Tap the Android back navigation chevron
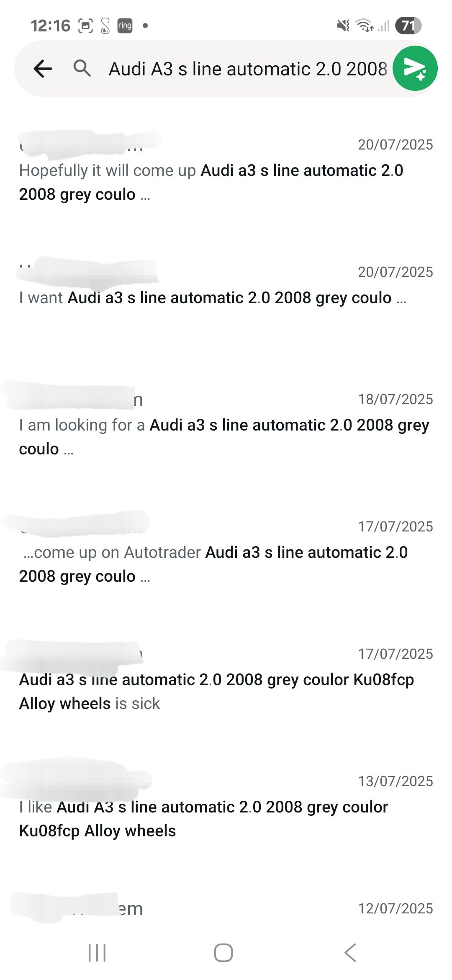This screenshot has height=980, width=452. tap(350, 953)
